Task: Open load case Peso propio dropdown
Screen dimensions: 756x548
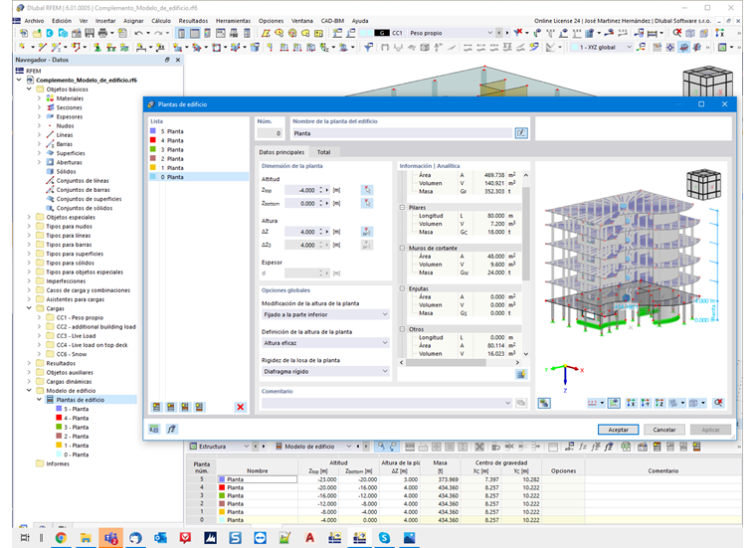Action: (490, 33)
